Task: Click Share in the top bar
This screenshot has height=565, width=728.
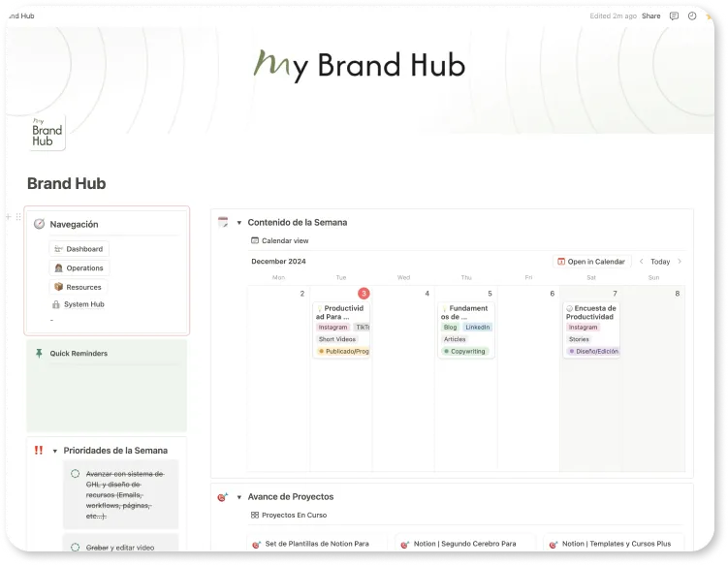Action: (650, 16)
